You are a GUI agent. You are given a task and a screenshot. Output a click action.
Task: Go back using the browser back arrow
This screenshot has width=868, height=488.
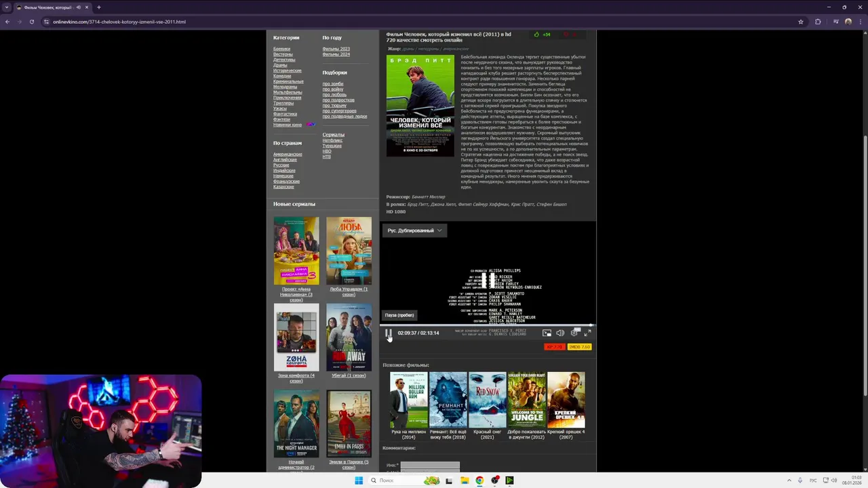[7, 22]
